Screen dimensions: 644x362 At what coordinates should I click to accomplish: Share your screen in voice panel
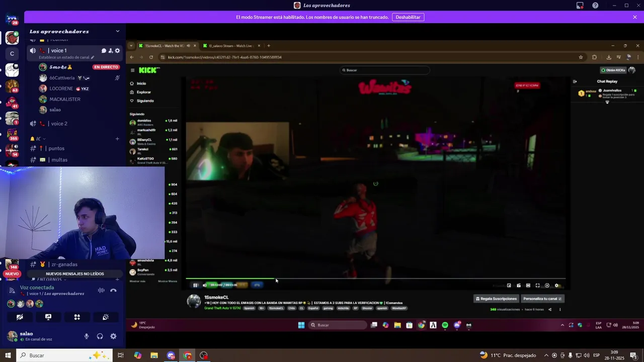[x=48, y=317]
